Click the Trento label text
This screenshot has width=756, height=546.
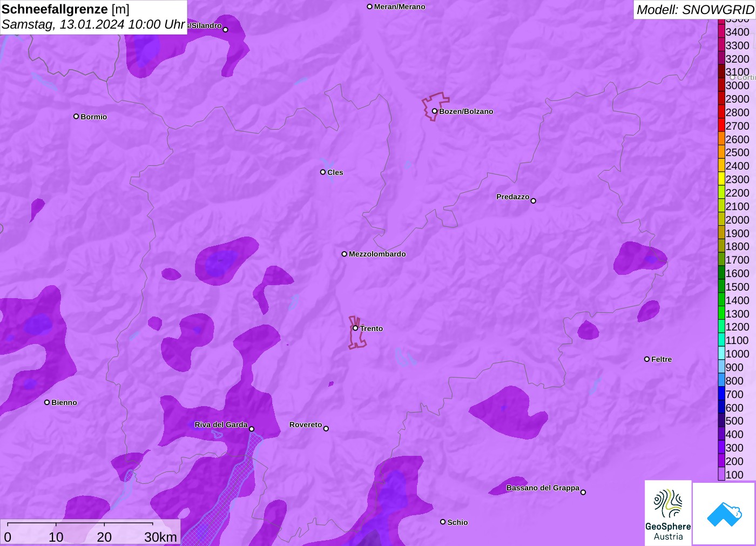click(x=372, y=328)
